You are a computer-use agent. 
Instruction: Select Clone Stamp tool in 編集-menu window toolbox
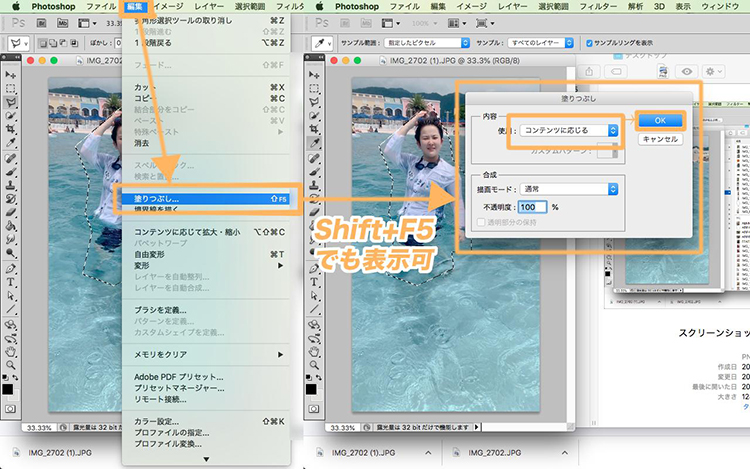pyautogui.click(x=11, y=185)
